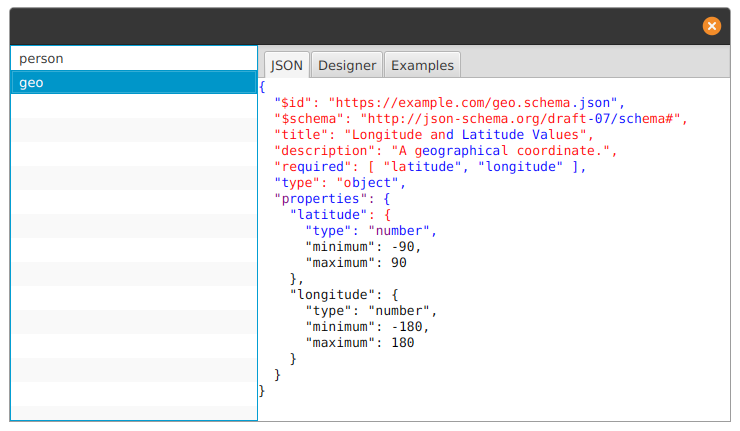Screen dimensions: 740x431
Task: Select the person schema in the list
Action: click(134, 59)
